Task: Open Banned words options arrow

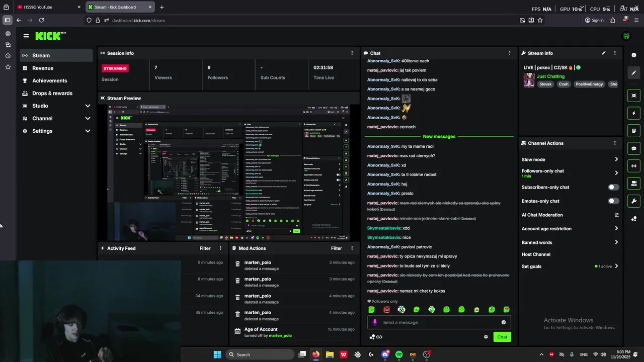Action: click(616, 242)
